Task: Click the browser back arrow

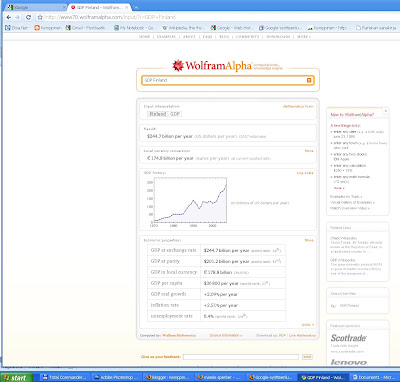Action: (x=9, y=17)
